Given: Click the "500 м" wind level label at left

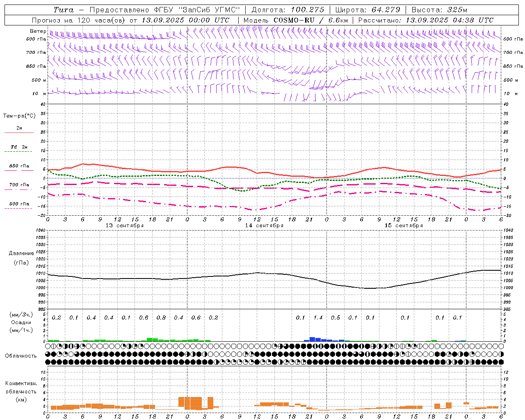Looking at the screenshot, I should [x=39, y=80].
